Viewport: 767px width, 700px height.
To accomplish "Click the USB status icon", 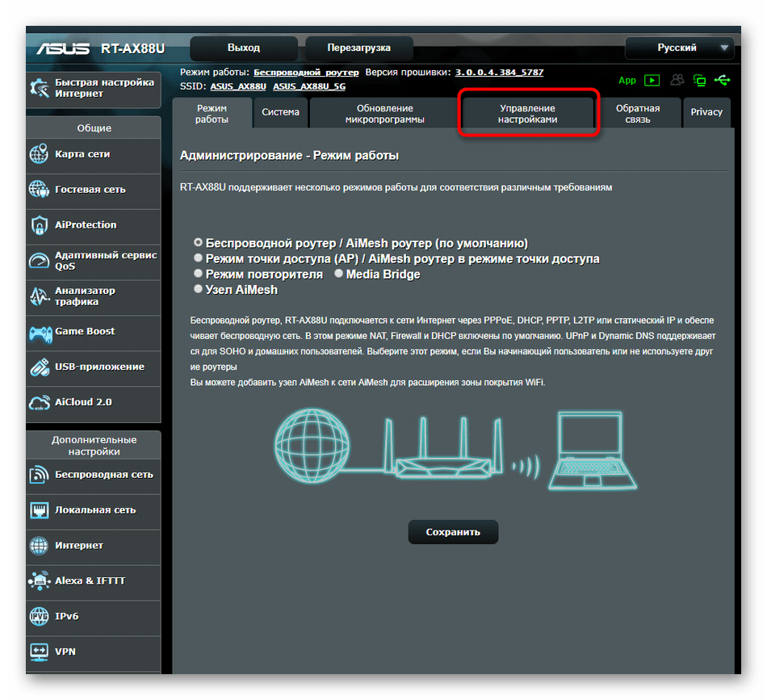I will (722, 80).
